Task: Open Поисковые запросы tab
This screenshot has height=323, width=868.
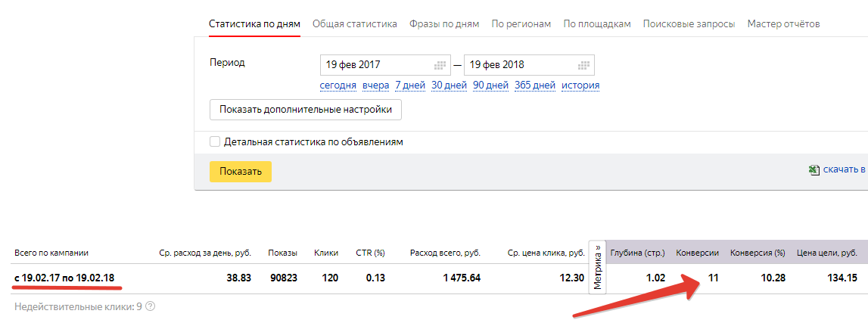Action: point(689,23)
